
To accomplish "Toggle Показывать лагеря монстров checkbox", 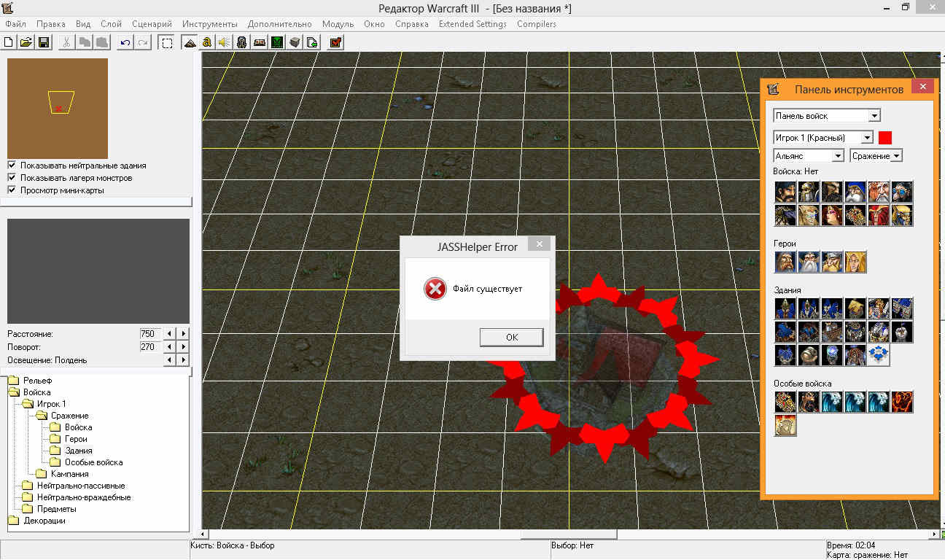I will click(12, 178).
